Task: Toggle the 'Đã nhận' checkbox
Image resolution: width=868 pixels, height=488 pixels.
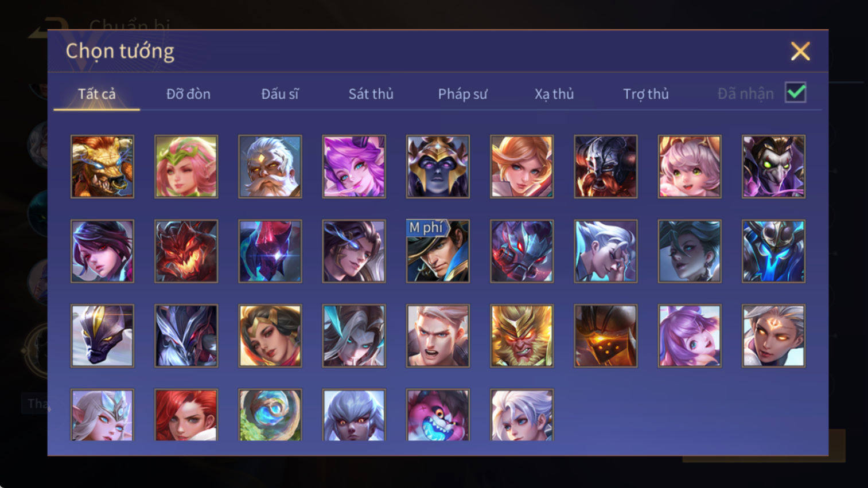Action: (x=795, y=92)
